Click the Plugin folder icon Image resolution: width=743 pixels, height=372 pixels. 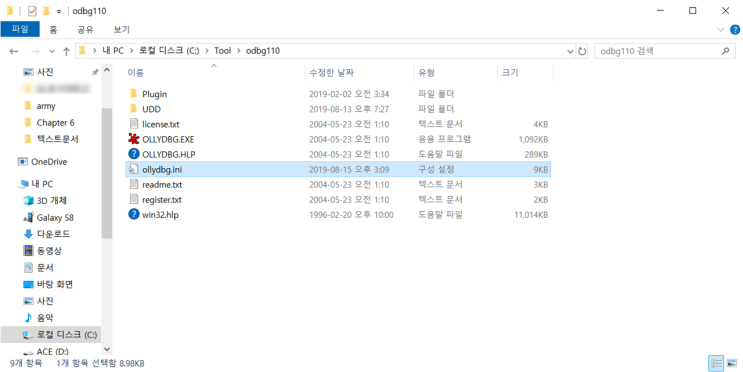(134, 94)
